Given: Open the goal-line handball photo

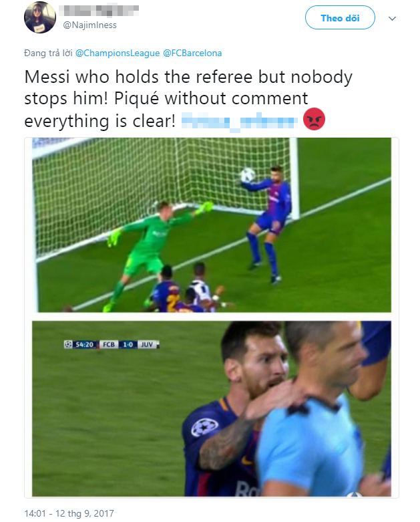Looking at the screenshot, I should click(x=212, y=225).
